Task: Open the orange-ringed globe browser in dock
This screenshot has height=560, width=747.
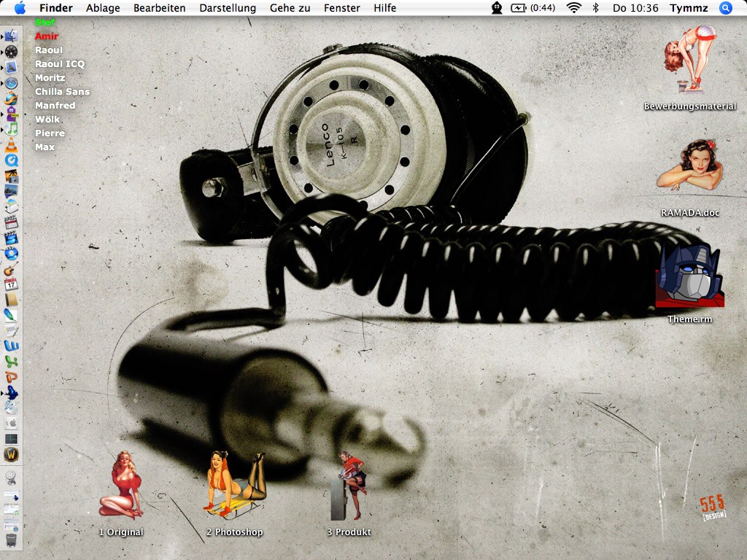Action: [x=11, y=98]
